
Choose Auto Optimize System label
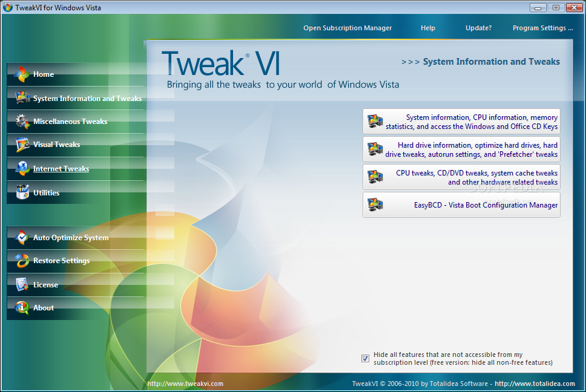(71, 238)
